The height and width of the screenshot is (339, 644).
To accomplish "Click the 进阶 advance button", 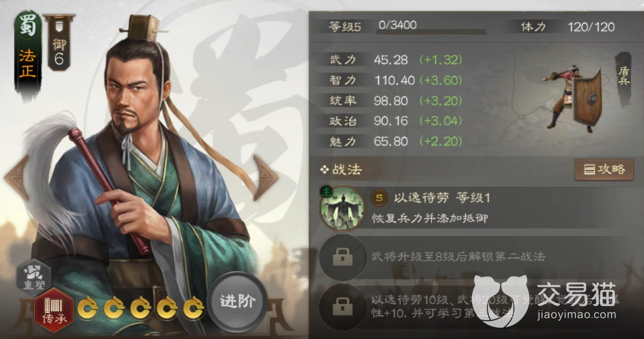I will 238,302.
